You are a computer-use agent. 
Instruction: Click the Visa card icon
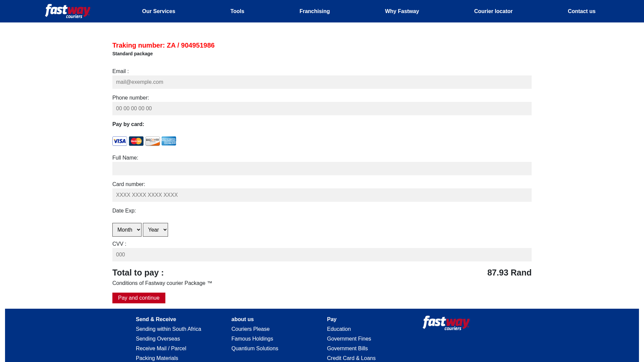120,141
